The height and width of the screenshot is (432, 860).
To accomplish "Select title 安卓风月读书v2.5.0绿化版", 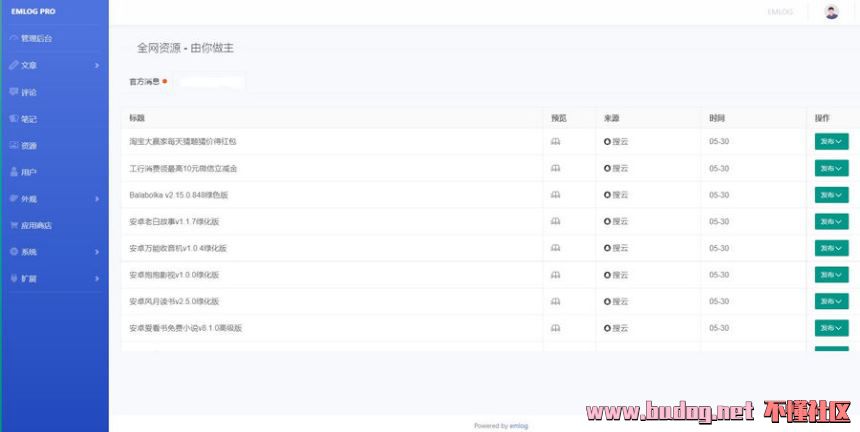I will (x=174, y=301).
